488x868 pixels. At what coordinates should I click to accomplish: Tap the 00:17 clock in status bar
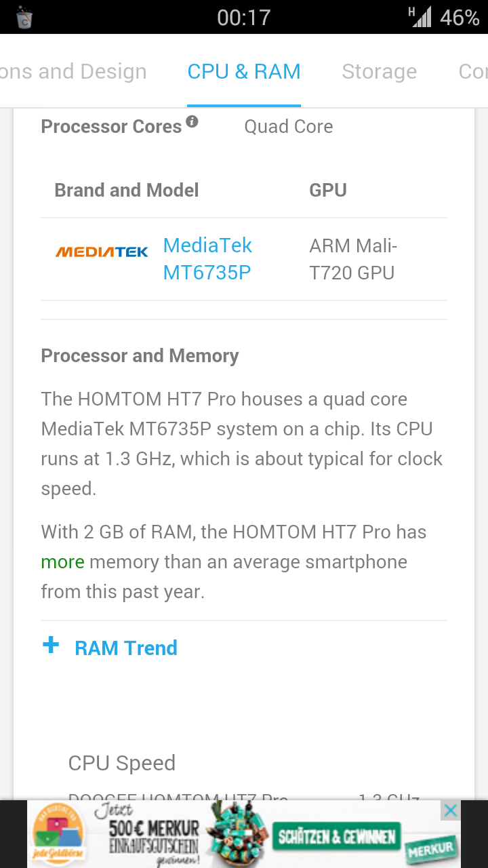(x=244, y=18)
